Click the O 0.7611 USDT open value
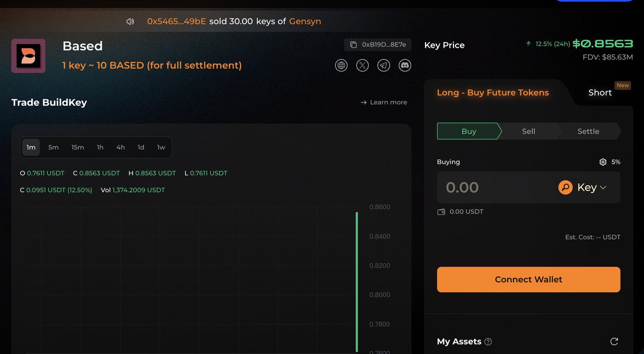Screen dimensions: 644x354 [x=42, y=173]
